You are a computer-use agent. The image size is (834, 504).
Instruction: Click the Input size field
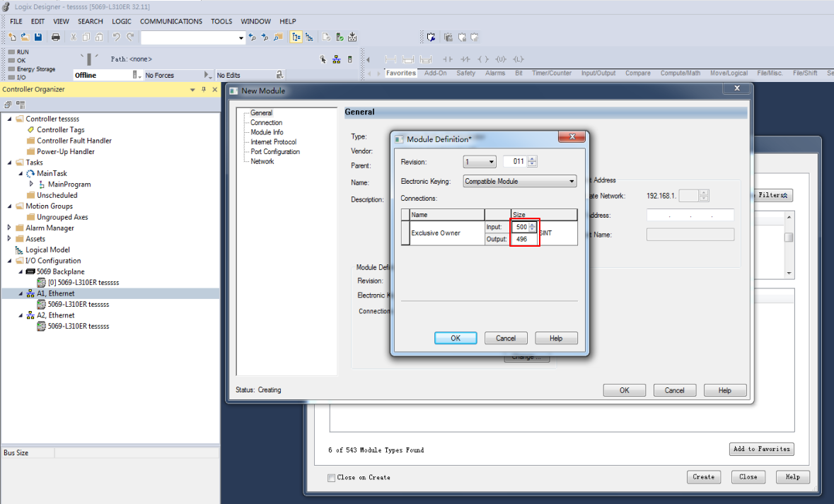coord(521,227)
